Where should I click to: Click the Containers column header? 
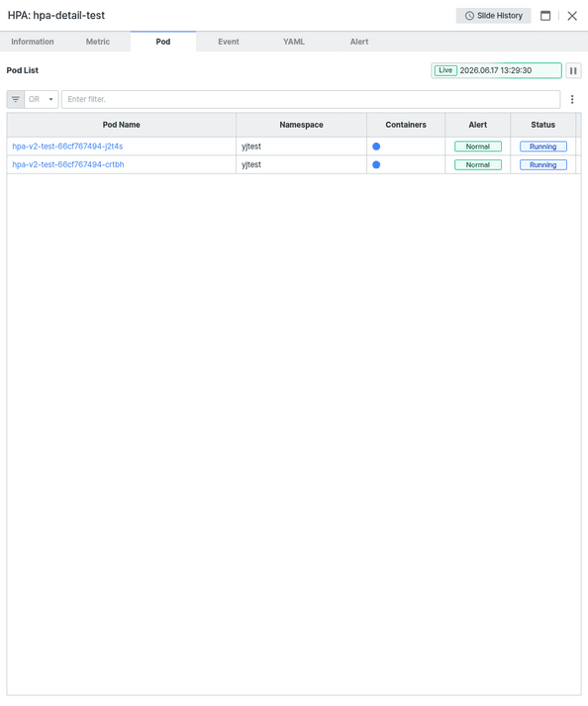(x=406, y=125)
